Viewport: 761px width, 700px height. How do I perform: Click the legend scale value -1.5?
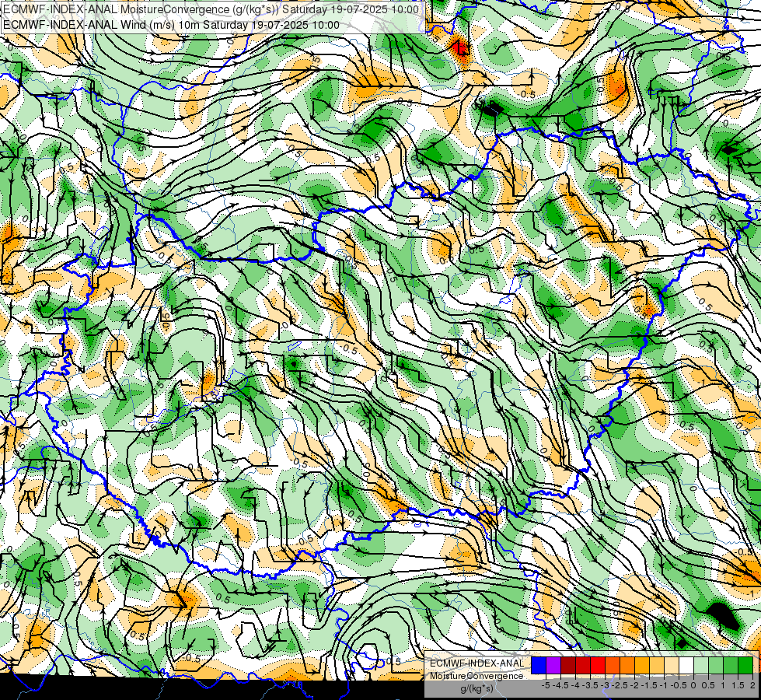pyautogui.click(x=649, y=685)
